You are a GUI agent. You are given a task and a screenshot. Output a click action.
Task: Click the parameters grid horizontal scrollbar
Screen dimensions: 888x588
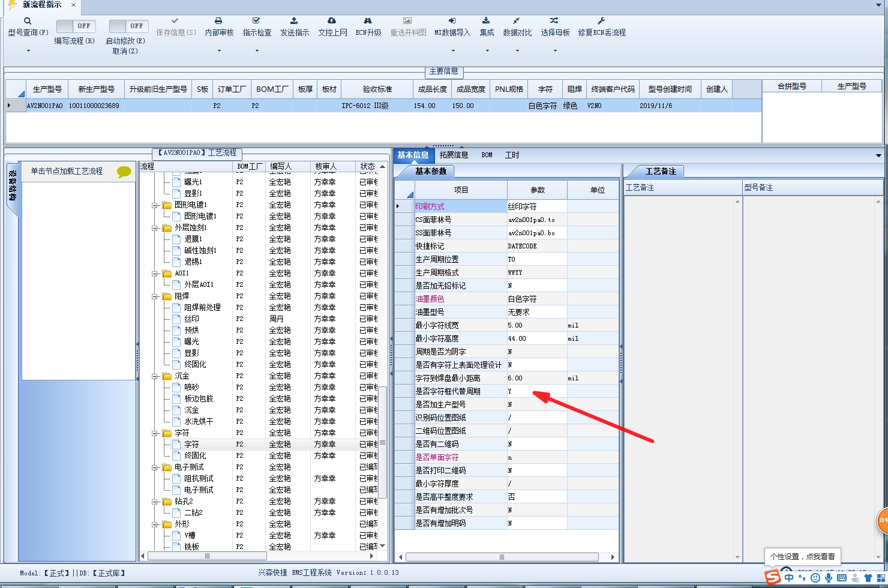[x=502, y=557]
